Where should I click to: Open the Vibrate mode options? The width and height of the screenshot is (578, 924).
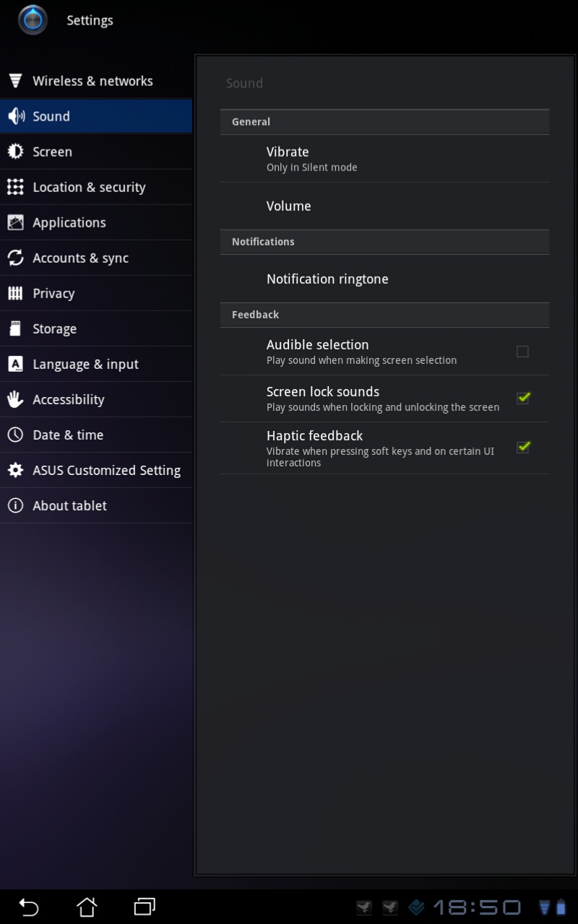coord(384,159)
